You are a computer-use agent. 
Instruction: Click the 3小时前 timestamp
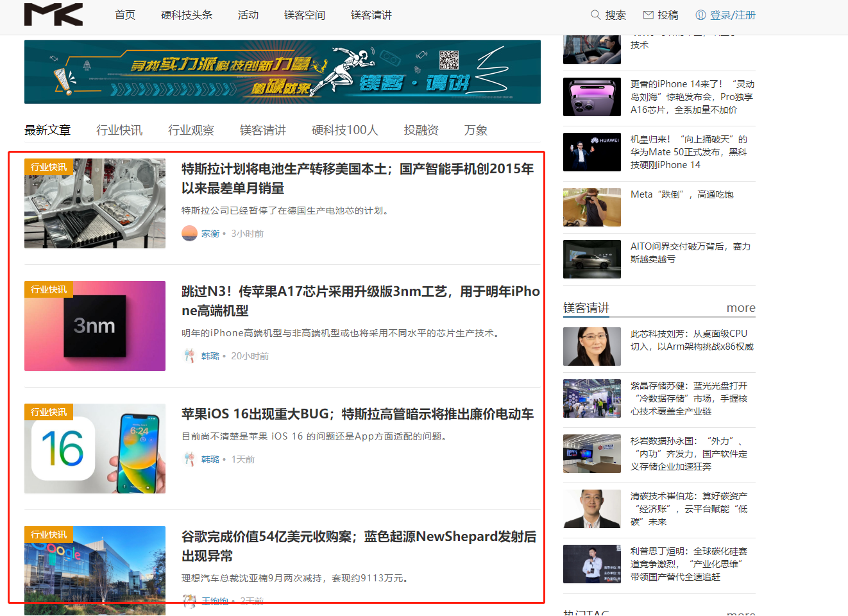(x=248, y=234)
